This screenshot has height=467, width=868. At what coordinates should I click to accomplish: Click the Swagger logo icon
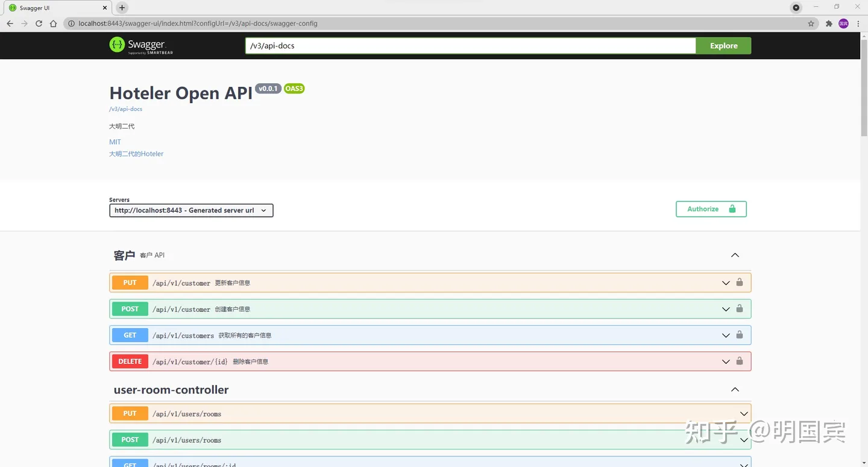(x=117, y=45)
